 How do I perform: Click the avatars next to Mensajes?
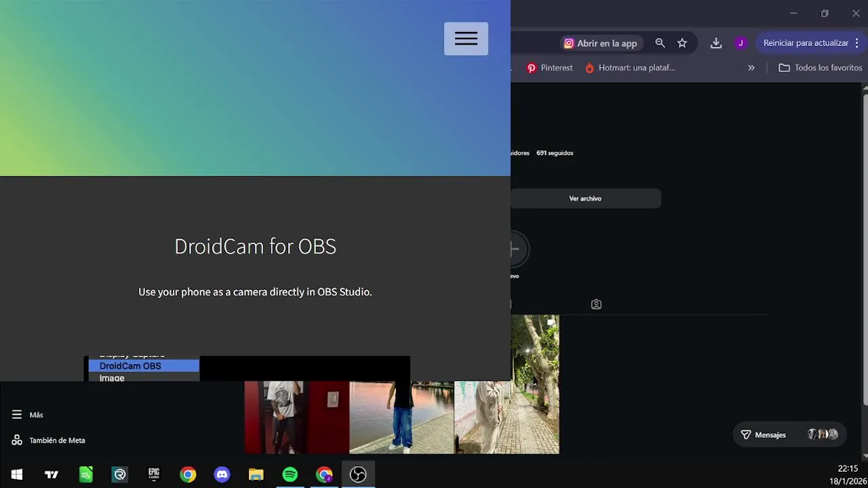tap(823, 434)
